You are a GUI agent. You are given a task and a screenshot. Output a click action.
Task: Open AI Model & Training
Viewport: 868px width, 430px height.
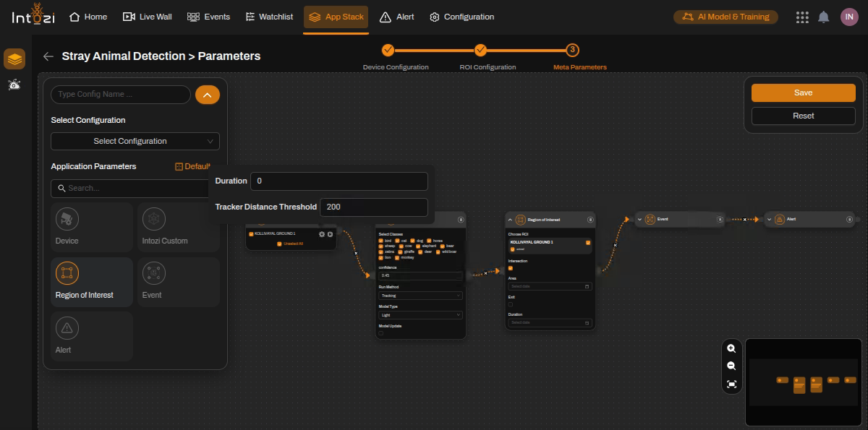click(x=726, y=17)
